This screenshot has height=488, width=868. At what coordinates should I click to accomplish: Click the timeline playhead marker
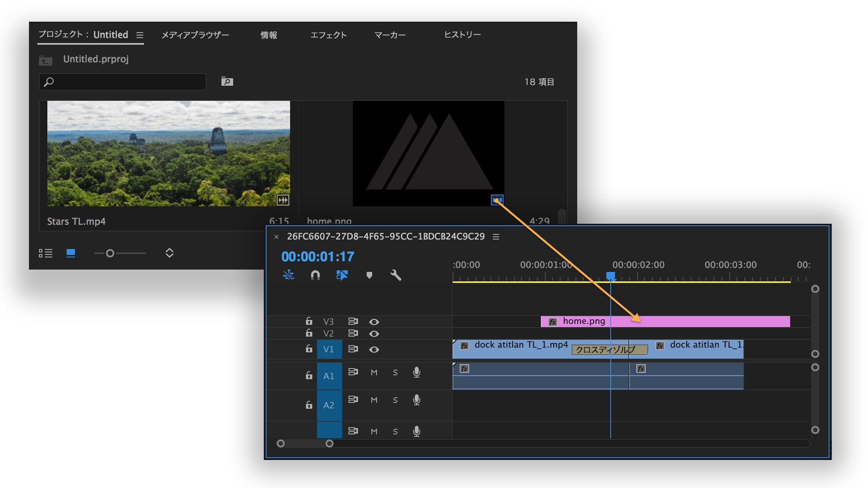pyautogui.click(x=610, y=276)
